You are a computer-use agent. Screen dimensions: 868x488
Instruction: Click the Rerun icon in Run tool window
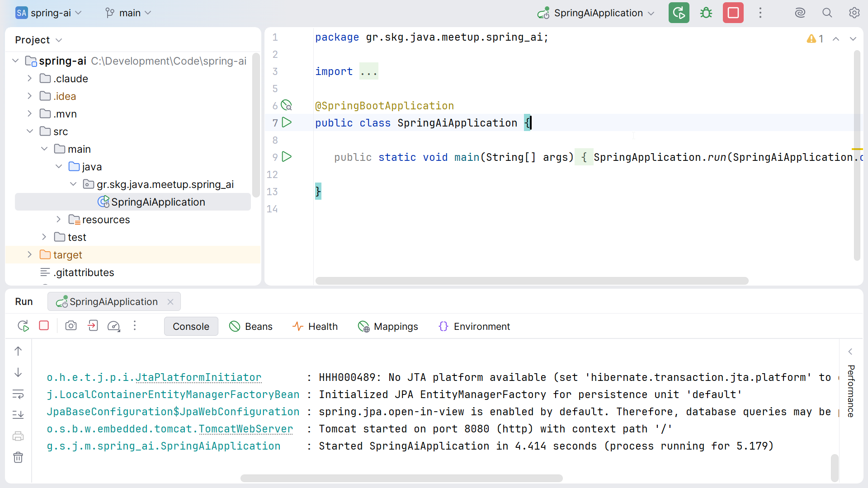(23, 326)
